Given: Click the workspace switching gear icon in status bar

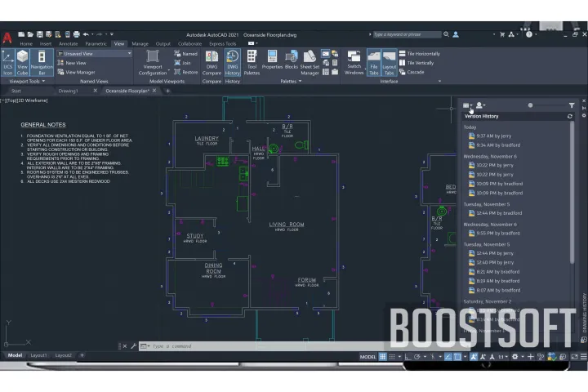Looking at the screenshot, I should coord(514,357).
